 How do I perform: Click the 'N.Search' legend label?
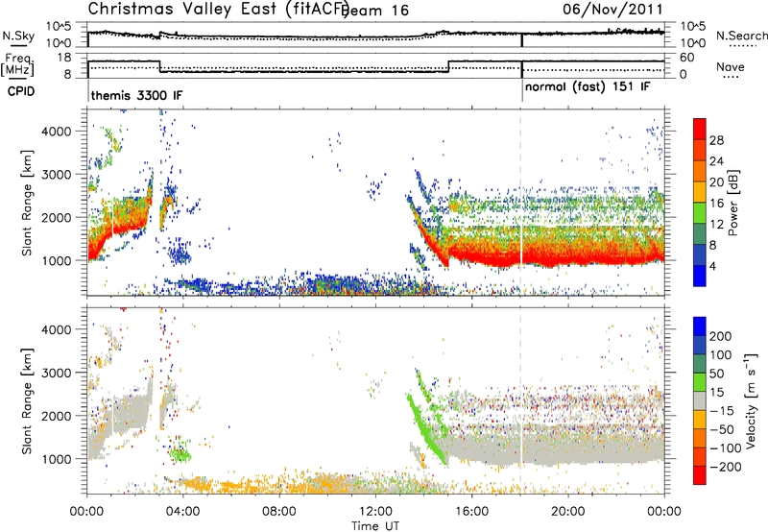click(x=741, y=36)
